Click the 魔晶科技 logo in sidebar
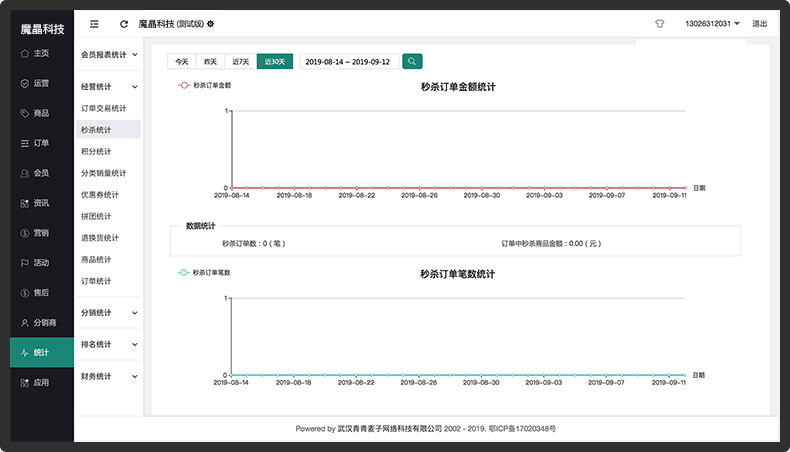 (42, 29)
